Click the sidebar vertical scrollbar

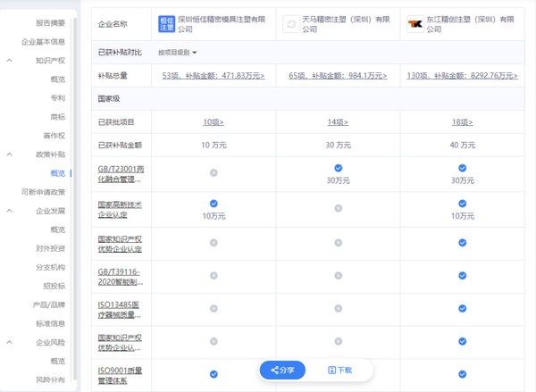75,198
